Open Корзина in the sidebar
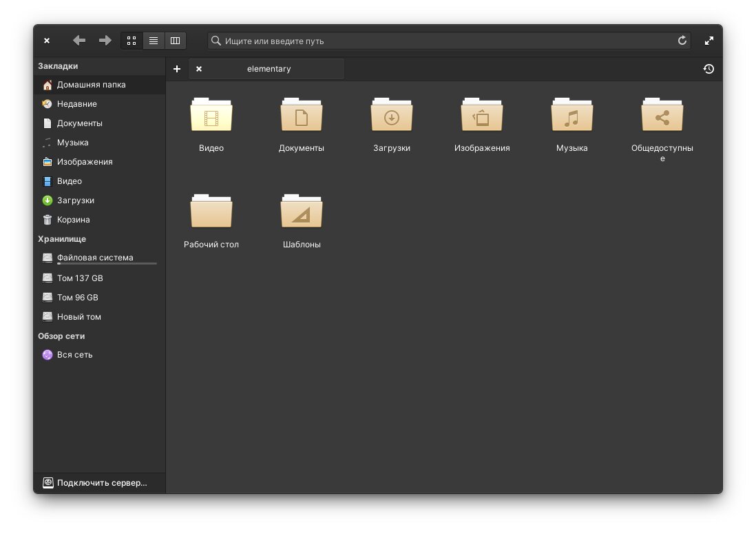Image resolution: width=756 pixels, height=536 pixels. (x=73, y=220)
